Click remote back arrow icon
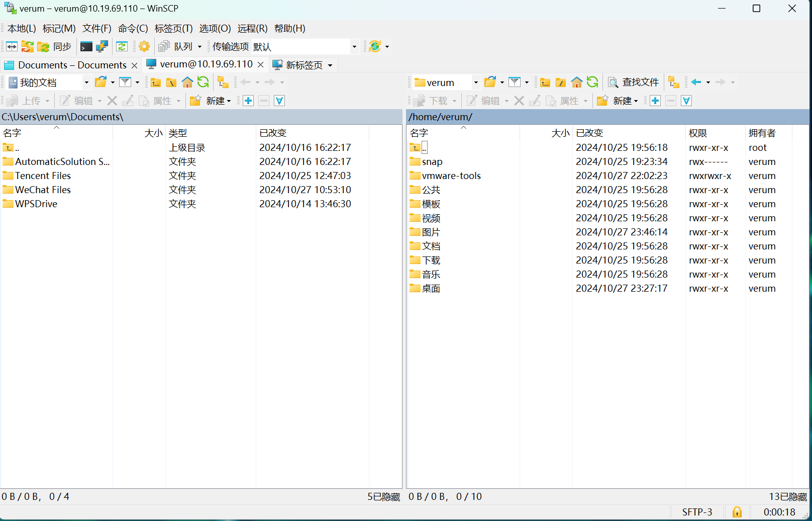Viewport: 812px width, 521px height. click(696, 82)
